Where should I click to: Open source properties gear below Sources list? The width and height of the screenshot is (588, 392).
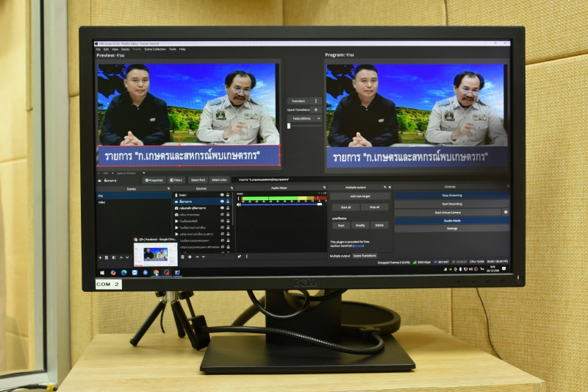pos(190,257)
